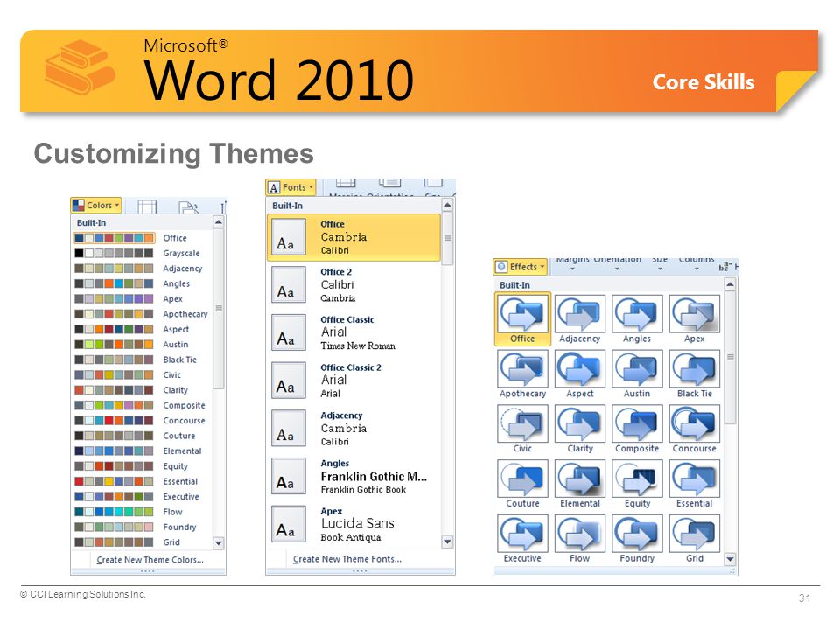The height and width of the screenshot is (630, 840).
Task: Click Create New Theme Fonts link
Action: [347, 559]
